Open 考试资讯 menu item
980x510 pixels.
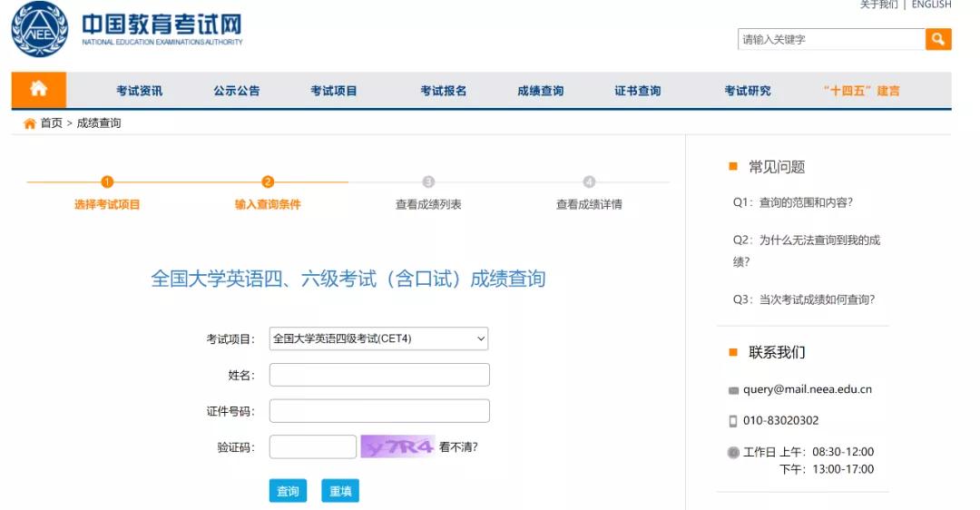click(140, 91)
